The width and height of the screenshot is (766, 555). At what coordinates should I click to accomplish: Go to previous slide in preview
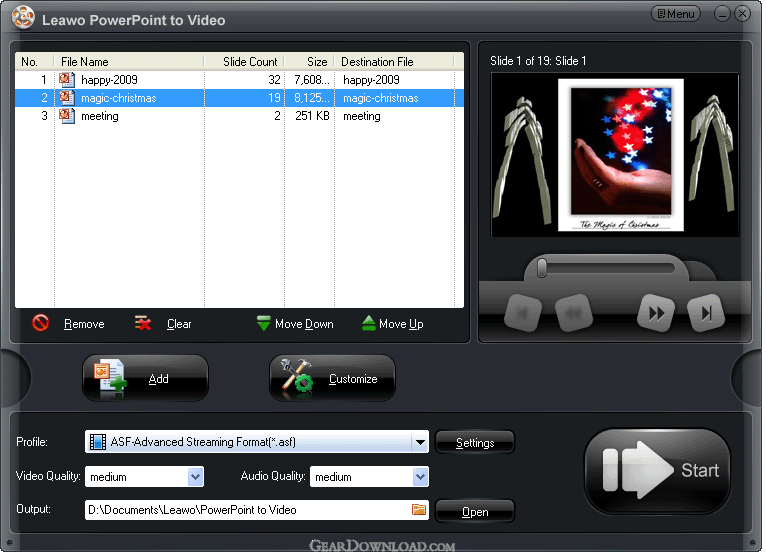point(575,315)
